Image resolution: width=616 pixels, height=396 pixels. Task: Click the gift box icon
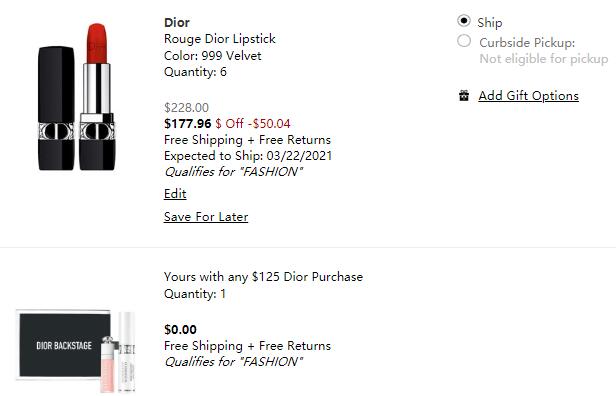click(x=464, y=95)
